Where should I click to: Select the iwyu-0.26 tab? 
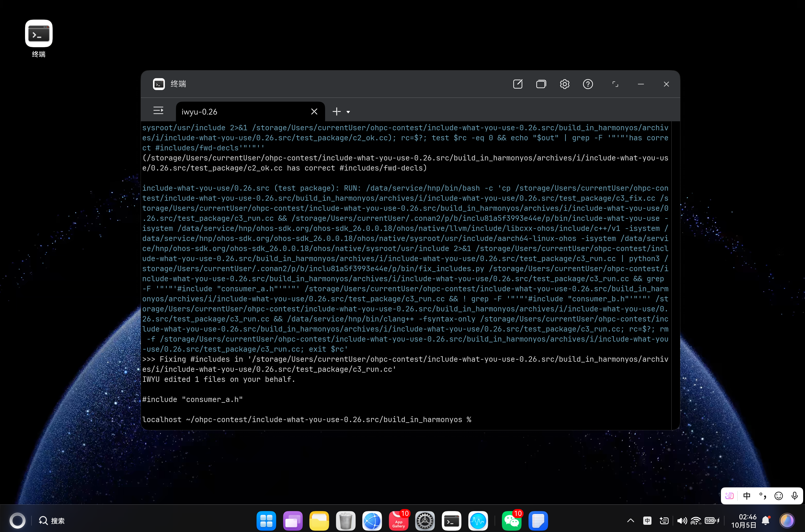(250, 112)
